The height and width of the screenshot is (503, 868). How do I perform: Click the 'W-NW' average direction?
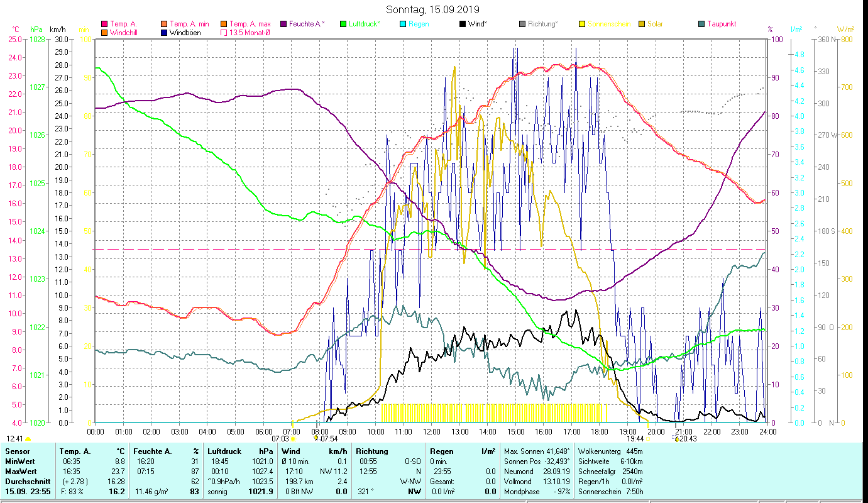coord(410,481)
